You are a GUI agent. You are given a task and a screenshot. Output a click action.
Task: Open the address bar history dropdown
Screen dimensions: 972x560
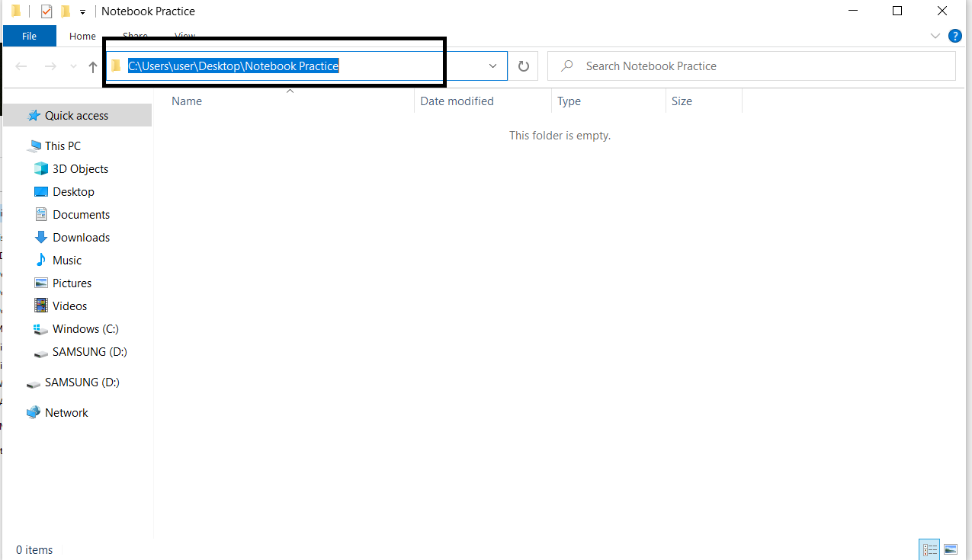492,66
